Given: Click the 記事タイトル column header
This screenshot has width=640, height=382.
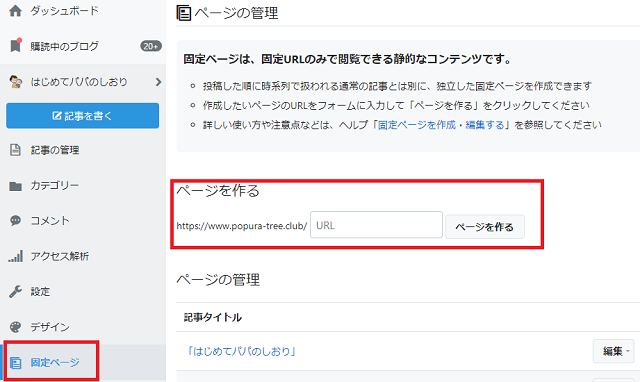Looking at the screenshot, I should (x=213, y=317).
